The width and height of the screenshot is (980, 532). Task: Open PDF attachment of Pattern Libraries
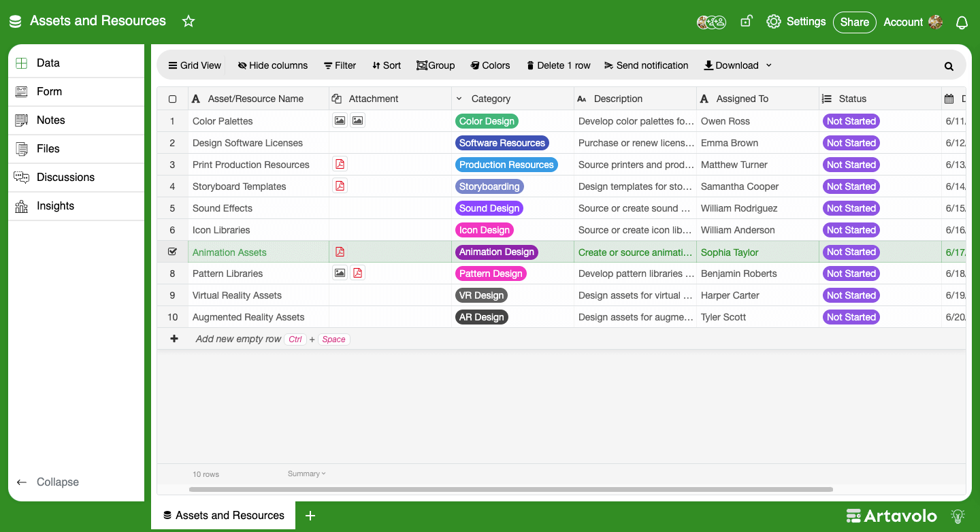[x=357, y=273]
